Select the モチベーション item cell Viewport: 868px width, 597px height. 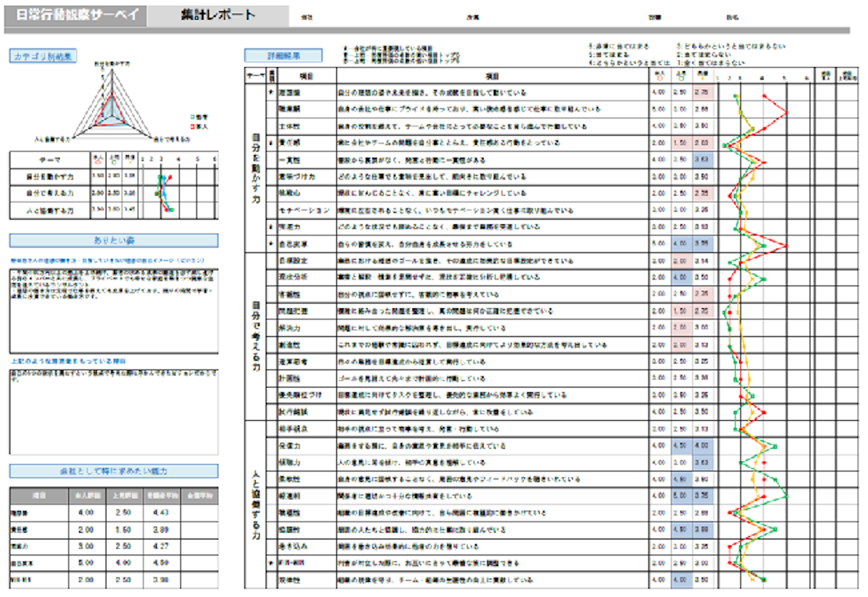coord(306,210)
